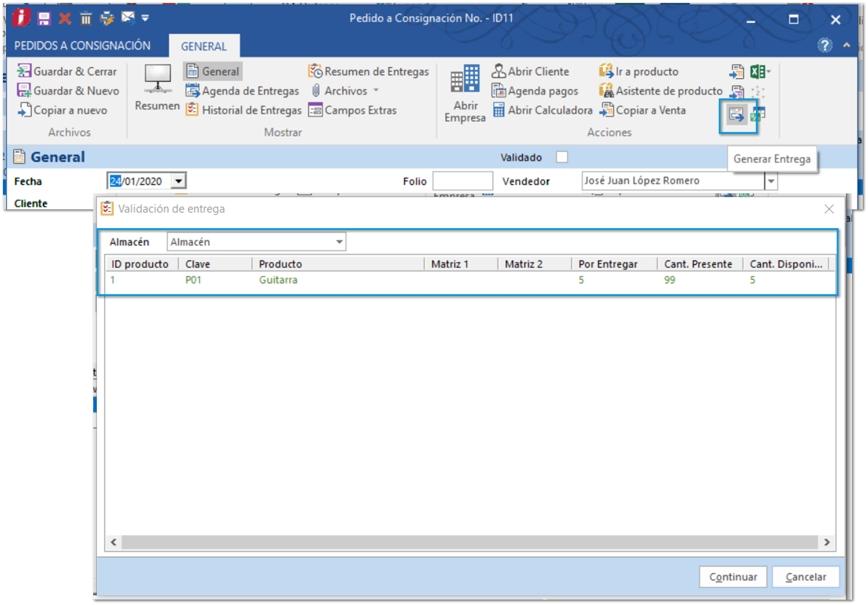Open the Fecha date picker arrow
Viewport: 868px width, 605px height.
coord(179,181)
